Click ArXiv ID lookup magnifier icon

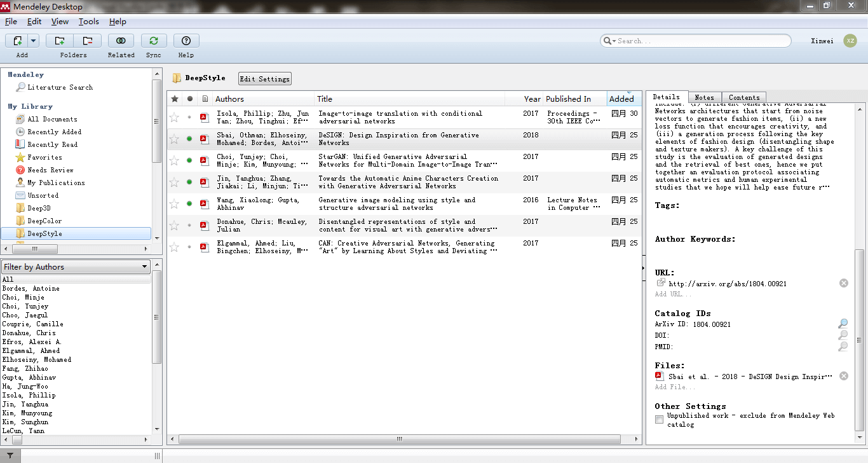click(843, 324)
